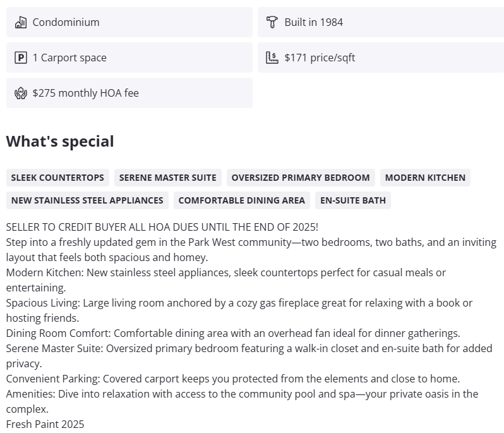The width and height of the screenshot is (504, 433).
Task: Click the SELLER TO CREDIT BUYER line
Action: pyautogui.click(x=162, y=227)
